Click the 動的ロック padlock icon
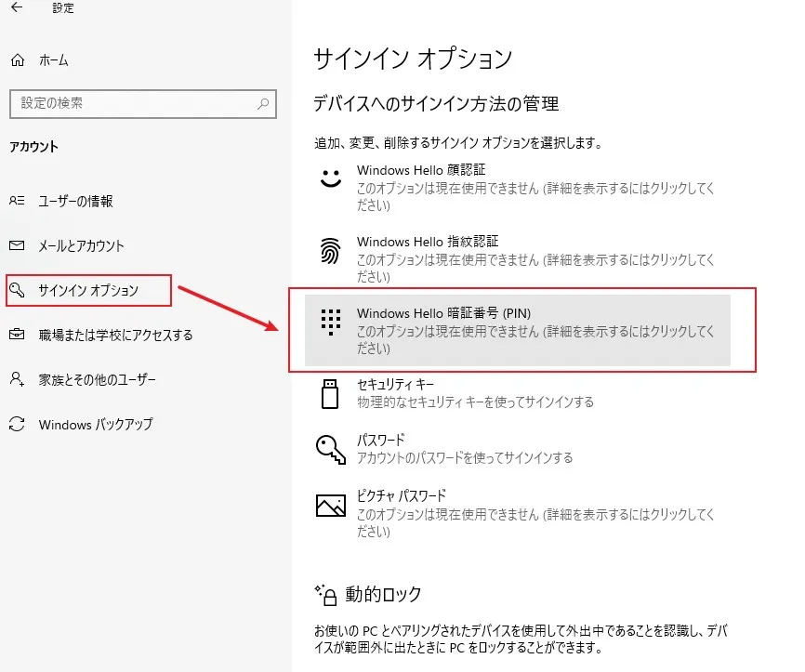The image size is (805, 672). coord(325,595)
